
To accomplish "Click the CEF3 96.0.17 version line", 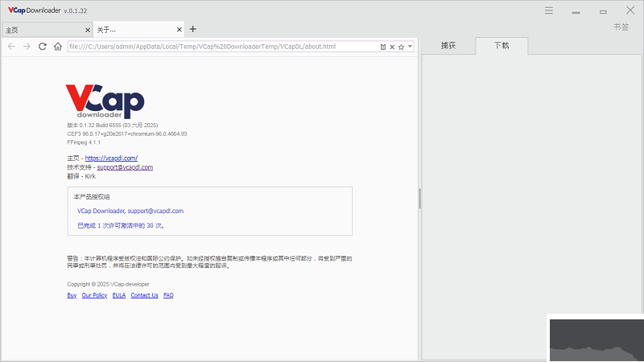I will (x=127, y=134).
